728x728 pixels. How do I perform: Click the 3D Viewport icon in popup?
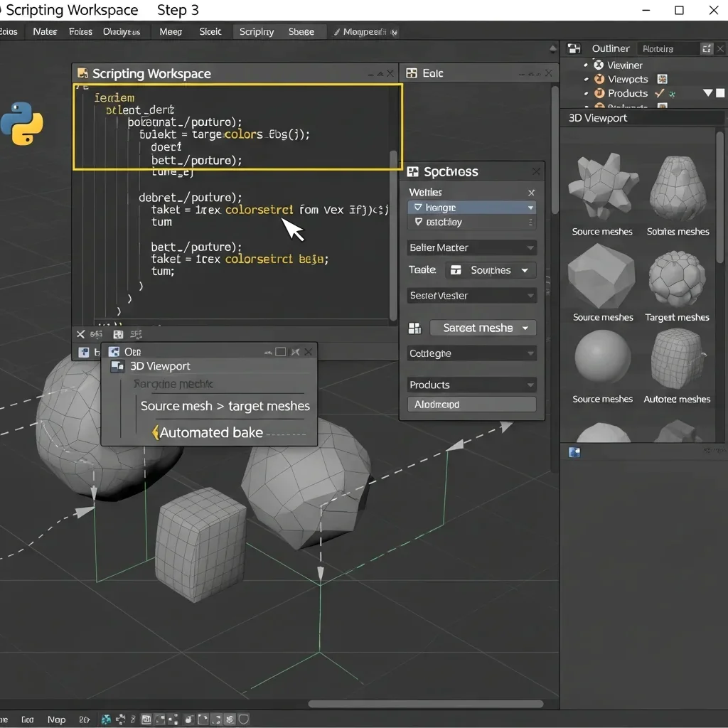point(117,367)
